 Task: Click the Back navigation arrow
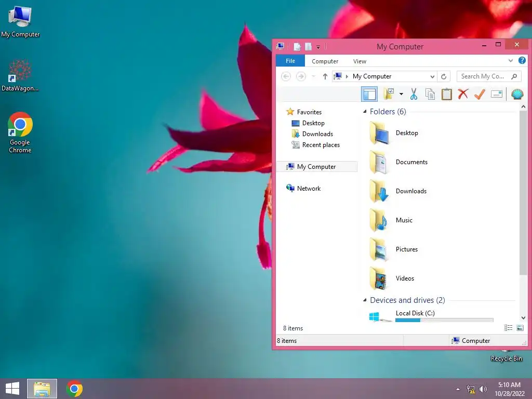286,76
